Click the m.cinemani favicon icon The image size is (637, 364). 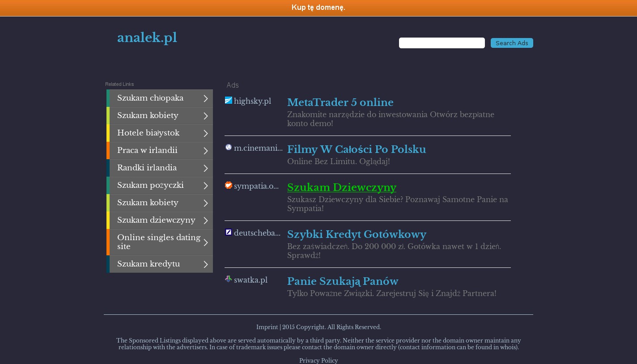pyautogui.click(x=228, y=148)
